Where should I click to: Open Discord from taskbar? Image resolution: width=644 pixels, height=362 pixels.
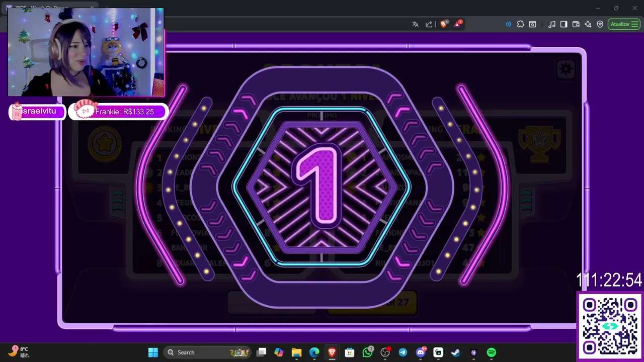[421, 352]
